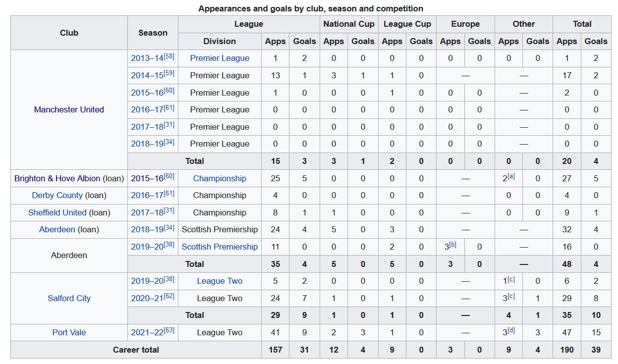Click the 2020–21 season link
Viewport: 618px width, 364px height.
point(147,298)
